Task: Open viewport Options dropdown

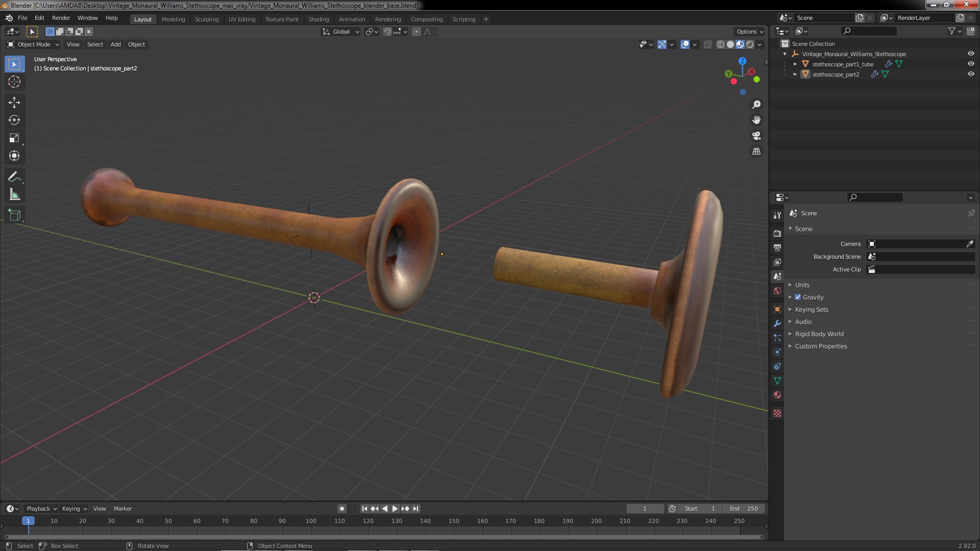Action: tap(750, 32)
